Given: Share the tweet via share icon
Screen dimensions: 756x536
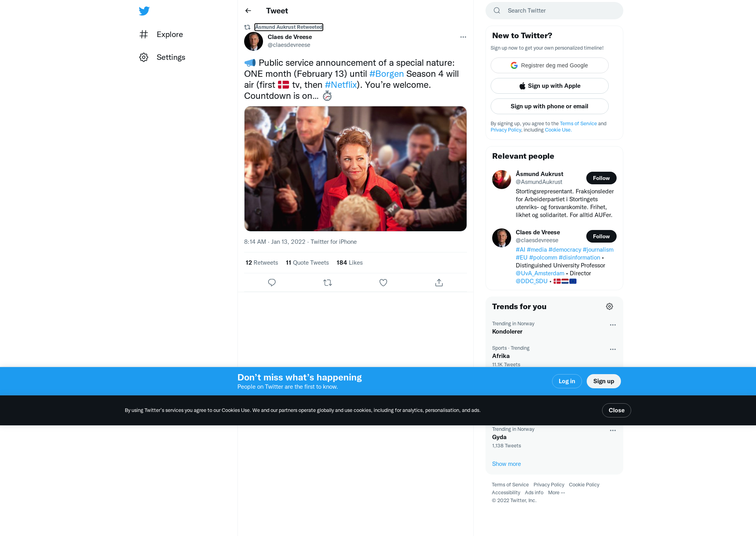Looking at the screenshot, I should tap(439, 282).
